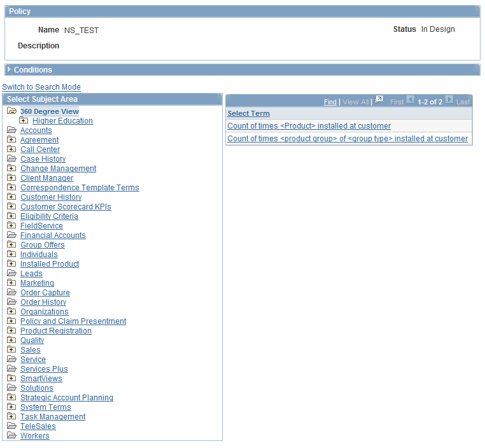The image size is (485, 448).
Task: Click the Order Capture folder icon
Action: click(x=11, y=292)
